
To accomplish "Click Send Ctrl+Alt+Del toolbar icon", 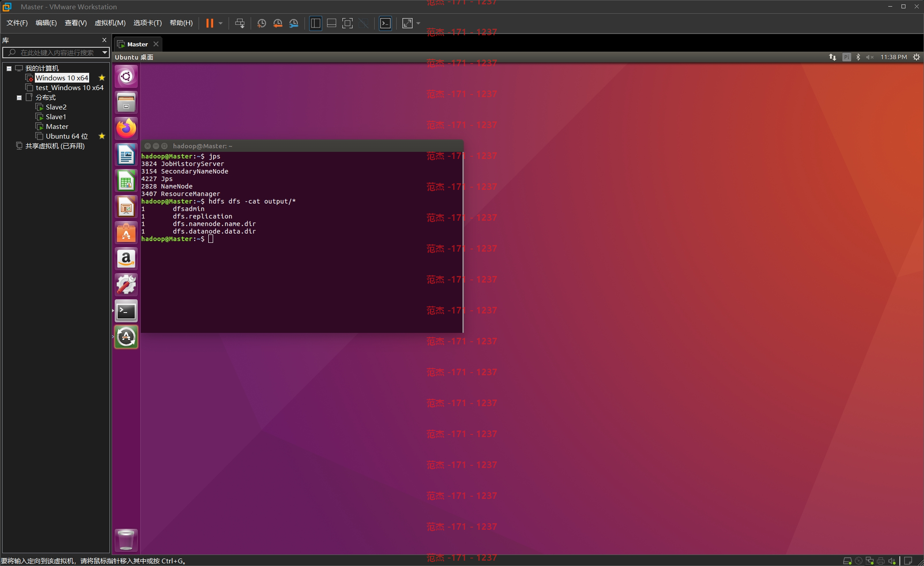I will (x=240, y=23).
